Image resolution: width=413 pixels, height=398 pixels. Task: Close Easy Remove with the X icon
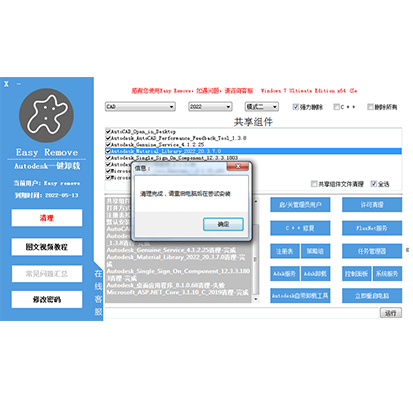pos(6,84)
